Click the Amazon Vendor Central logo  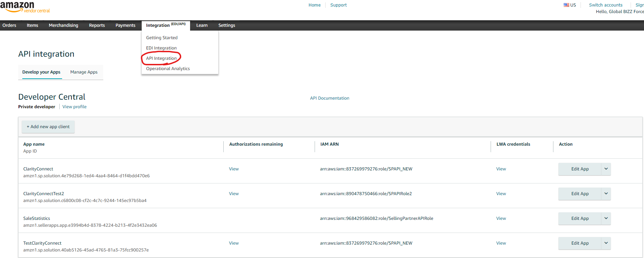pos(25,7)
